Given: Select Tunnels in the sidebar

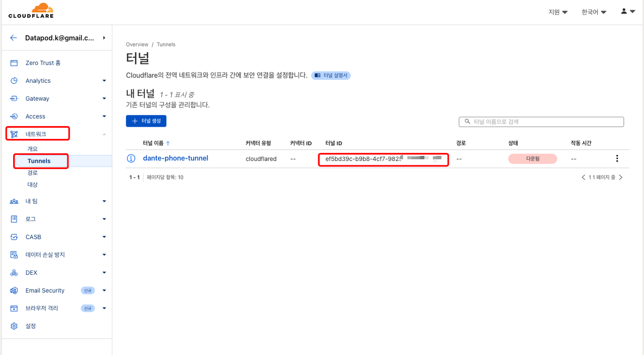Looking at the screenshot, I should (x=39, y=161).
